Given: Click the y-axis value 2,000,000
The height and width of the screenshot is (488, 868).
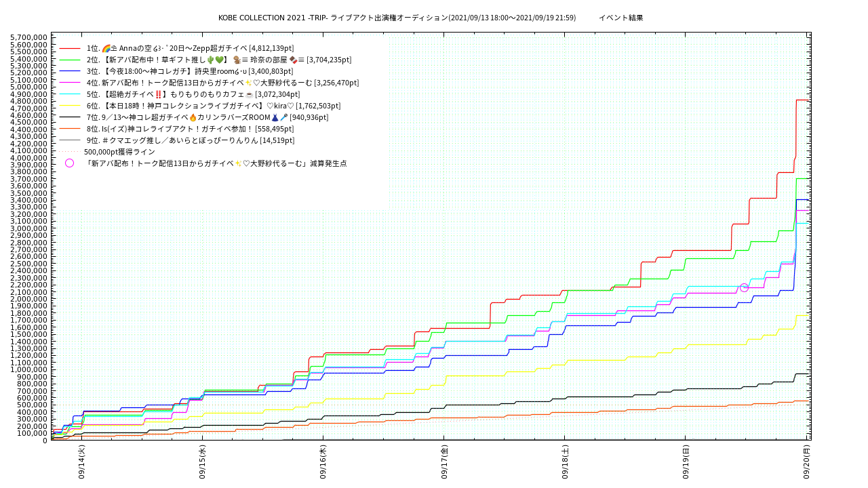Looking at the screenshot, I should coord(28,299).
